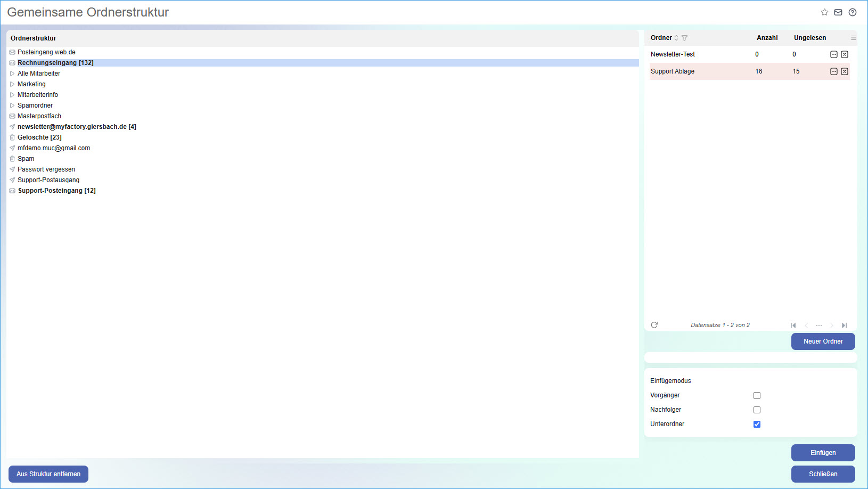Select Passwort vergessen in the tree
The height and width of the screenshot is (489, 868).
(x=46, y=169)
